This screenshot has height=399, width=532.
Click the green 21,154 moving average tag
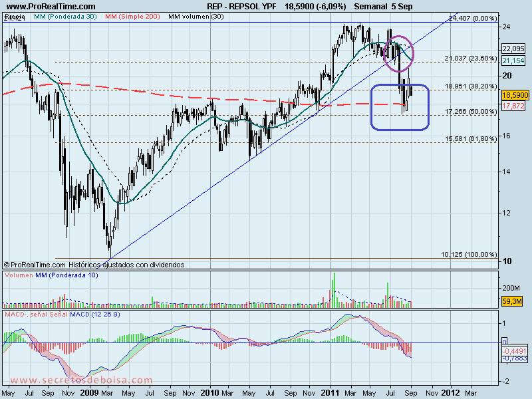click(513, 61)
